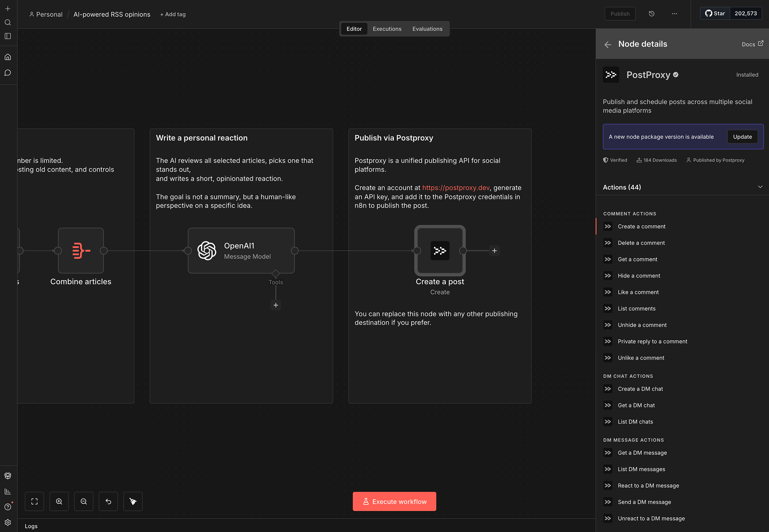Click the PostProxy logo in Node details

point(611,75)
